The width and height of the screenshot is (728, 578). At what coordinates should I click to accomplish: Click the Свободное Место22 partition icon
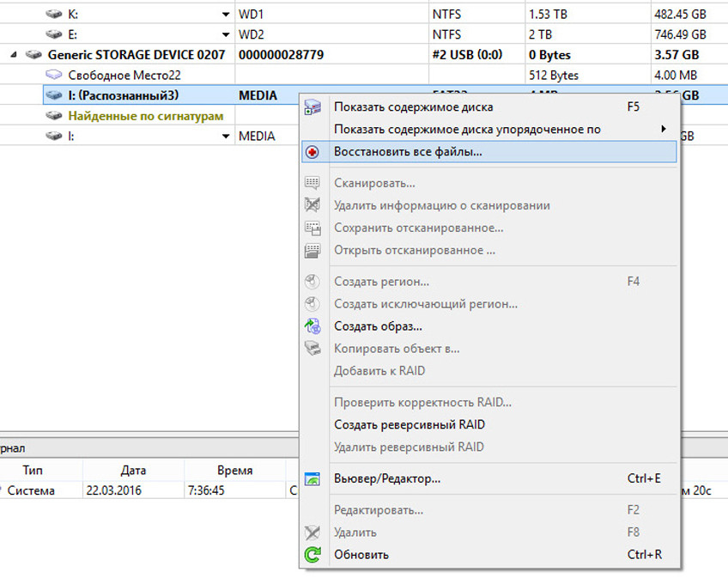pos(54,76)
